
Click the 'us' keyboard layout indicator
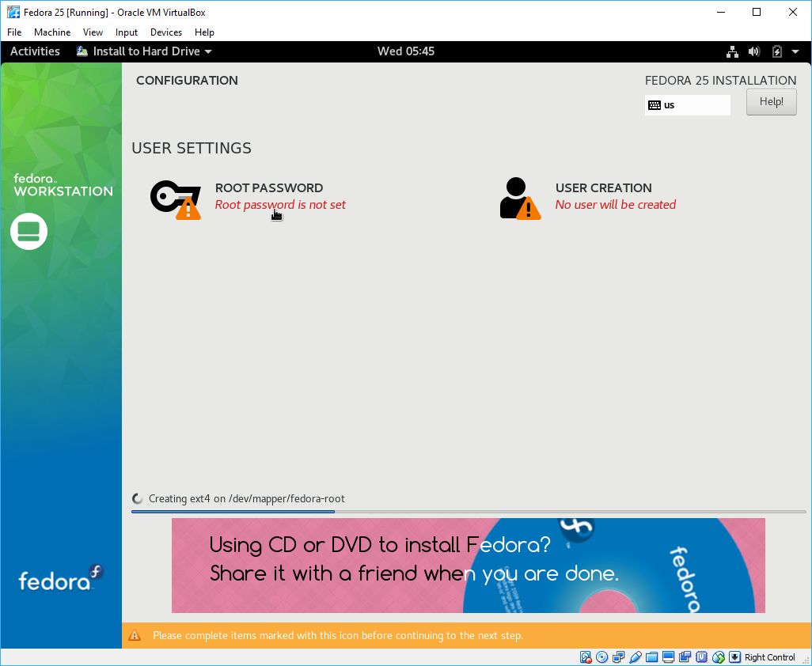687,105
